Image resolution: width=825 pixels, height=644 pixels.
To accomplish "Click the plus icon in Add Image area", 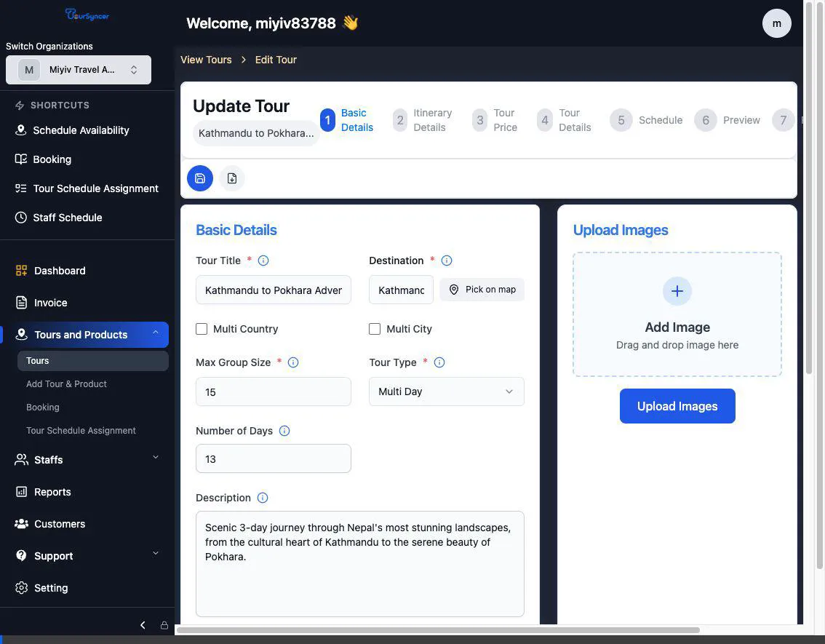I will (x=677, y=291).
